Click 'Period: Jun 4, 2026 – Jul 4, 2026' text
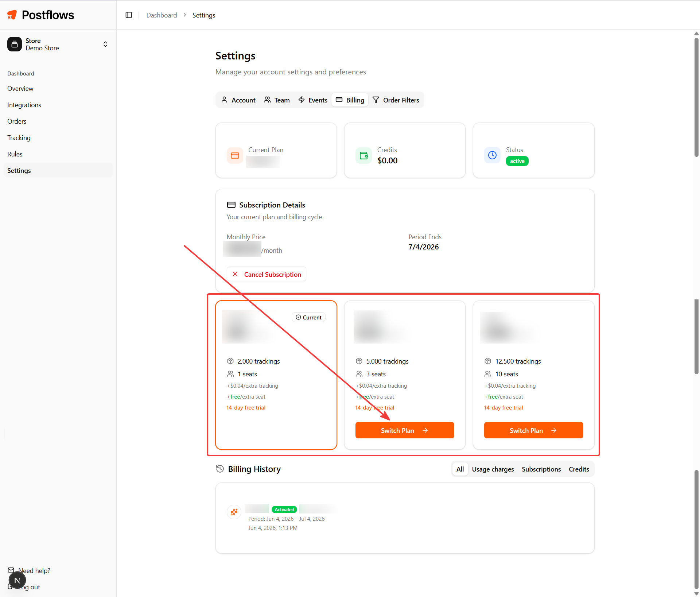The height and width of the screenshot is (597, 700). tap(286, 519)
